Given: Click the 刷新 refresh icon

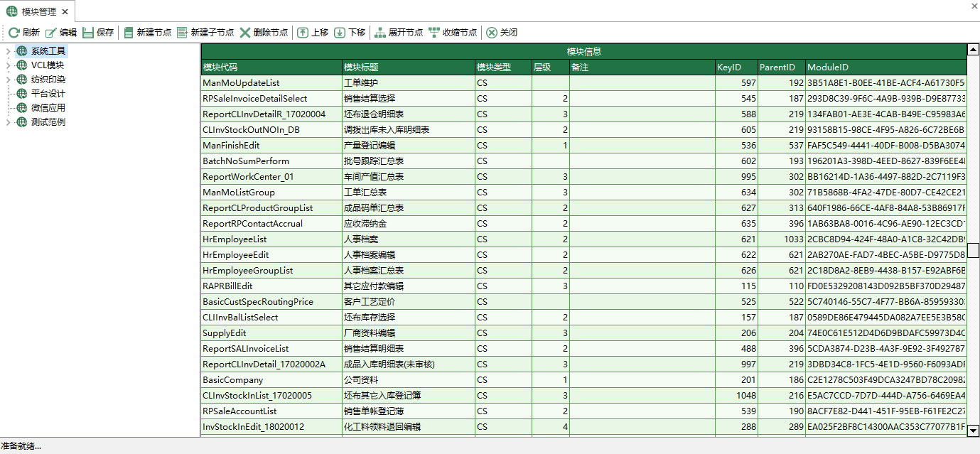Looking at the screenshot, I should click(14, 33).
